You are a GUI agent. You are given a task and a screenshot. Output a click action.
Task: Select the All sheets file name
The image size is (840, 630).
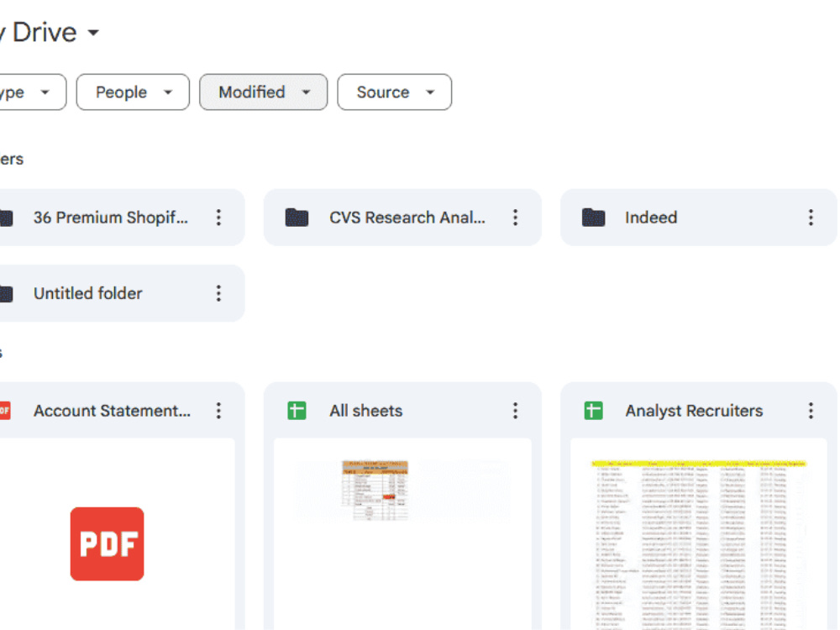(x=366, y=411)
